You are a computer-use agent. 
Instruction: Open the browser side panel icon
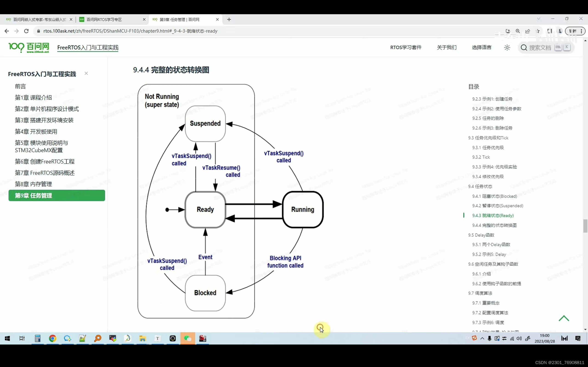[550, 31]
